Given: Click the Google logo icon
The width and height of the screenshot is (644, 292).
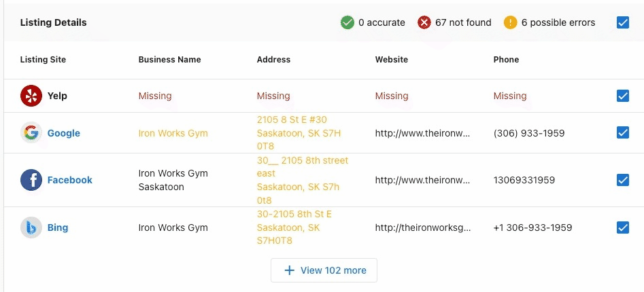Looking at the screenshot, I should (x=31, y=133).
